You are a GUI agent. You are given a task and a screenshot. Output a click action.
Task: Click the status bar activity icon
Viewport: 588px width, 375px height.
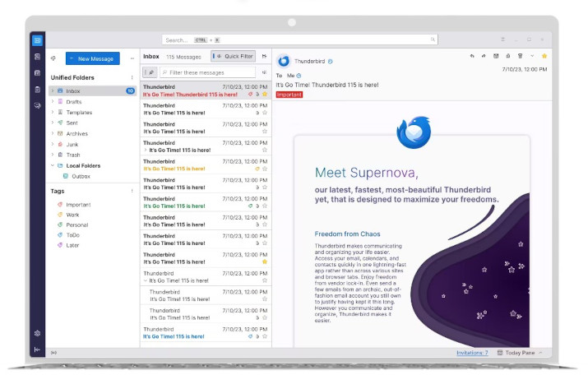[53, 353]
